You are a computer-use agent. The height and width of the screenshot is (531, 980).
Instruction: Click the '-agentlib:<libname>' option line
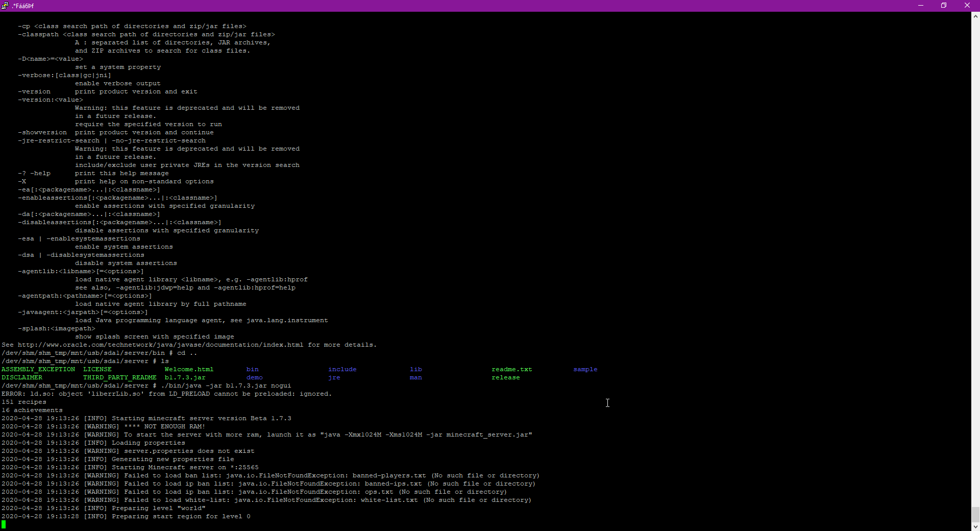pos(81,271)
